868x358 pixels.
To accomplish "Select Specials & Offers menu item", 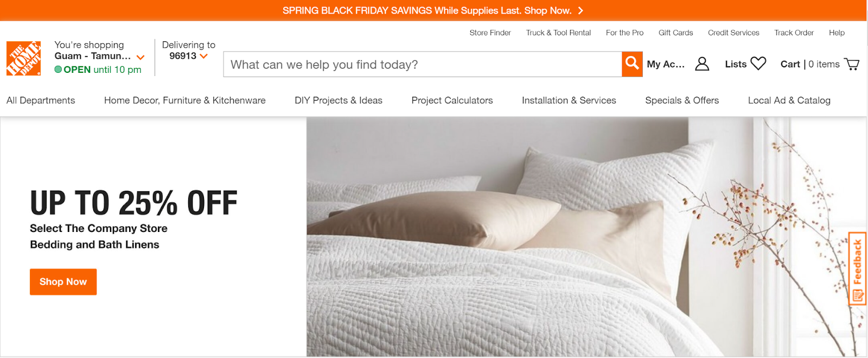I will 682,101.
